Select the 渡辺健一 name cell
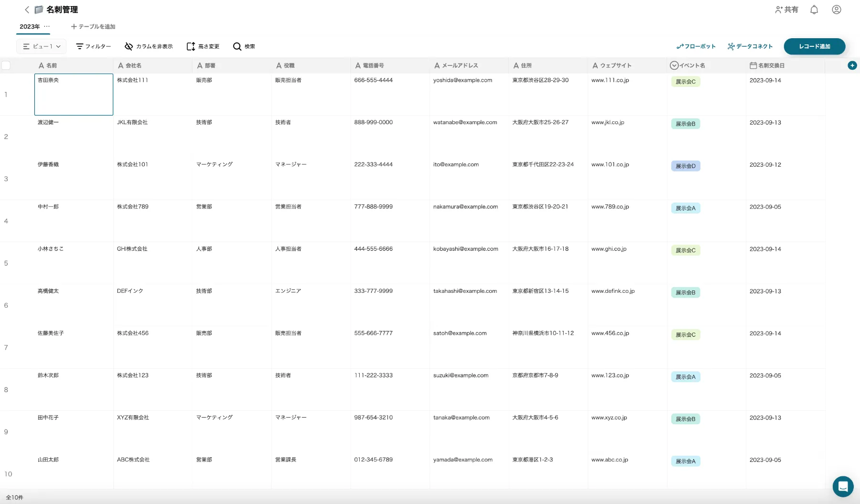Image resolution: width=860 pixels, height=504 pixels. click(x=74, y=137)
